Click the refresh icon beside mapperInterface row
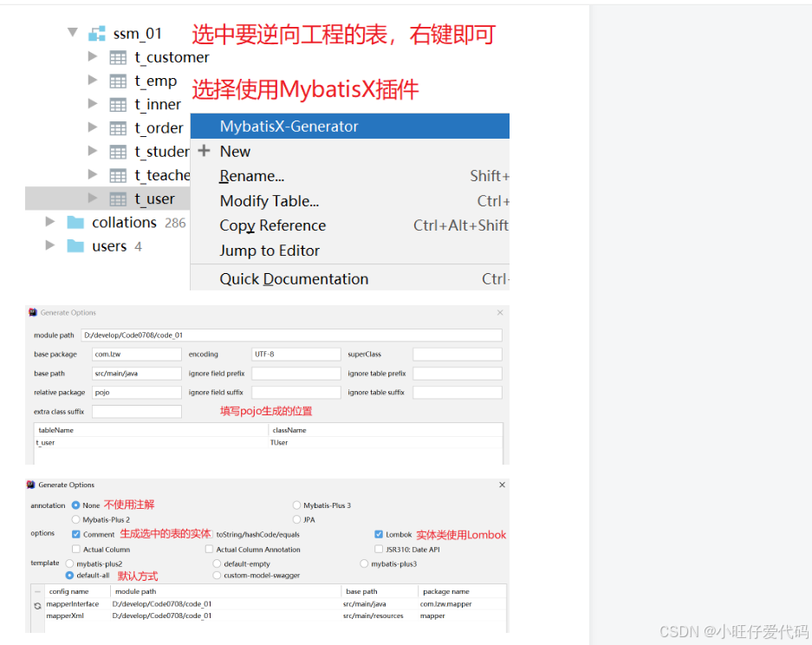The image size is (812, 645). point(37,606)
